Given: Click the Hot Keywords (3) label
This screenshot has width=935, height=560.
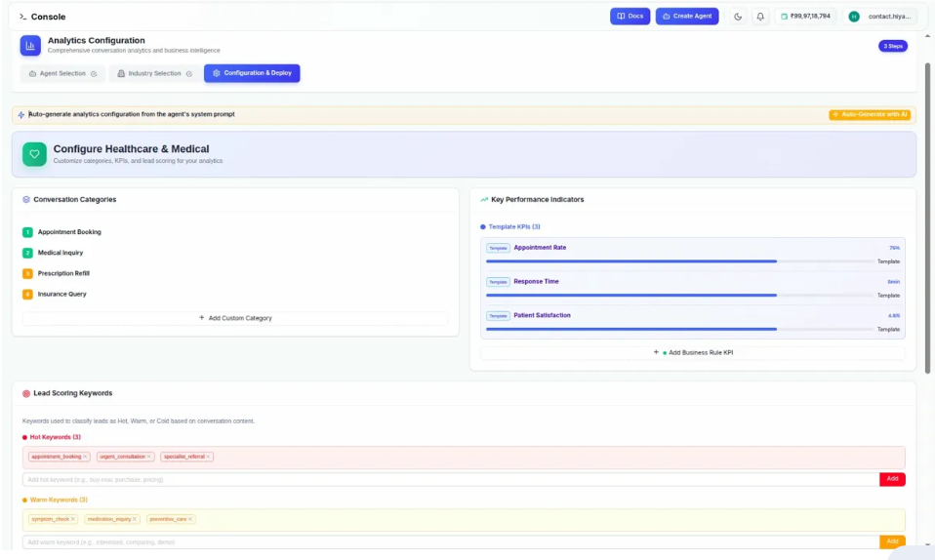Looking at the screenshot, I should 55,437.
